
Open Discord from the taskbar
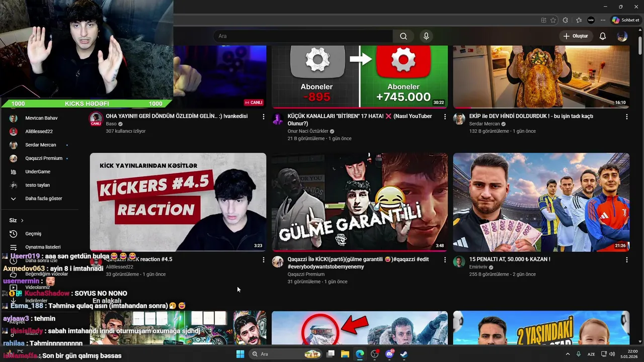click(389, 354)
